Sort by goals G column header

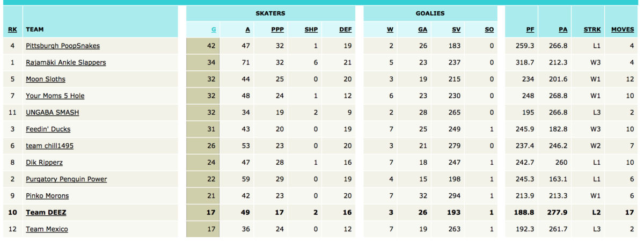point(214,30)
